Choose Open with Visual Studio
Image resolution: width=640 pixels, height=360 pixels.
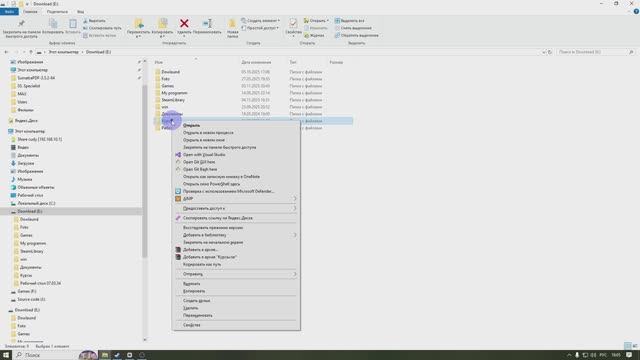236,155
